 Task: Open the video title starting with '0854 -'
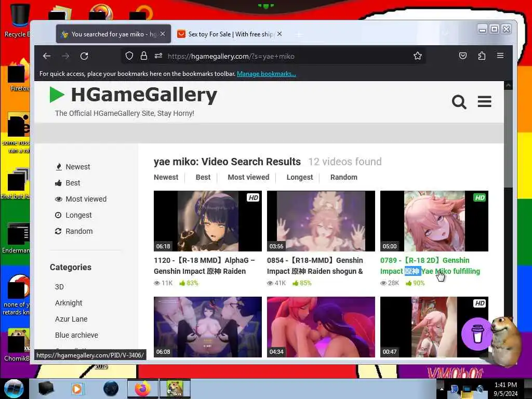coord(315,265)
